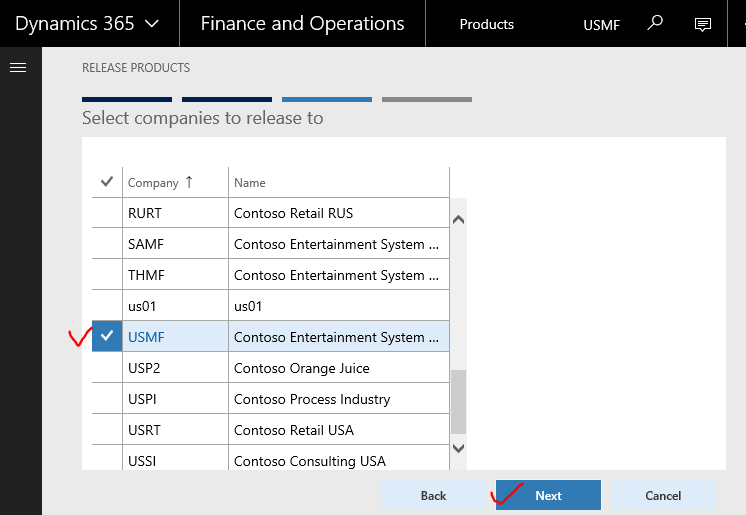
Task: Tick the checkbox for USP2 row
Action: coord(107,367)
